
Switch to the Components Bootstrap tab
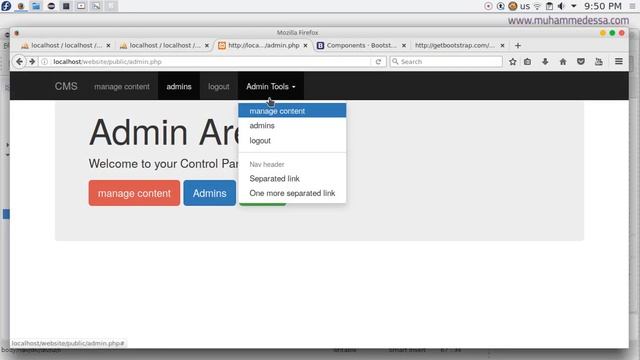361,45
